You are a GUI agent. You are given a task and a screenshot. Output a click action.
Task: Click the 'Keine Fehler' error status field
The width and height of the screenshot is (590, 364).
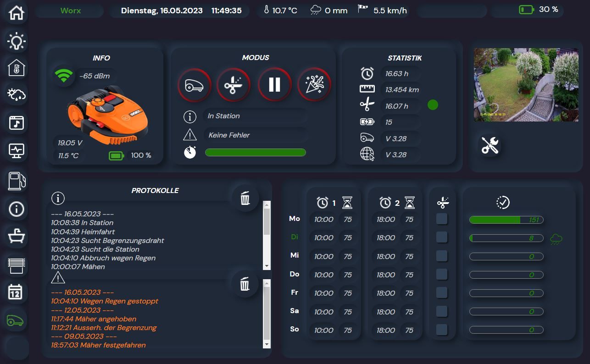(x=255, y=135)
